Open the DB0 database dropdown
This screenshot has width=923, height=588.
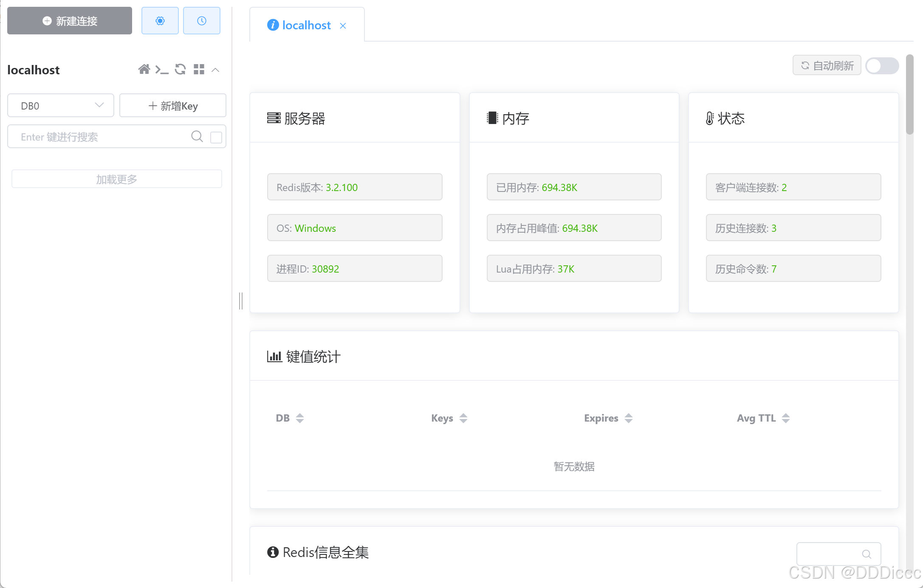pyautogui.click(x=61, y=105)
